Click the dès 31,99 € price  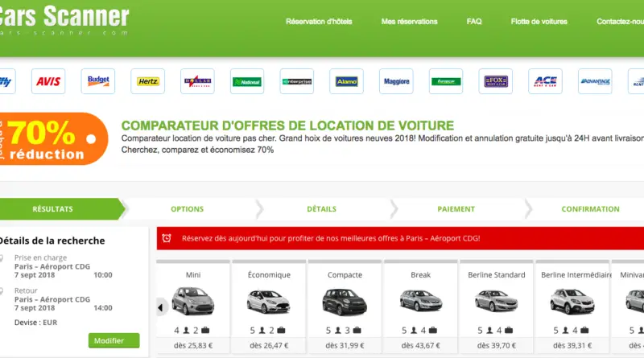[x=345, y=345]
